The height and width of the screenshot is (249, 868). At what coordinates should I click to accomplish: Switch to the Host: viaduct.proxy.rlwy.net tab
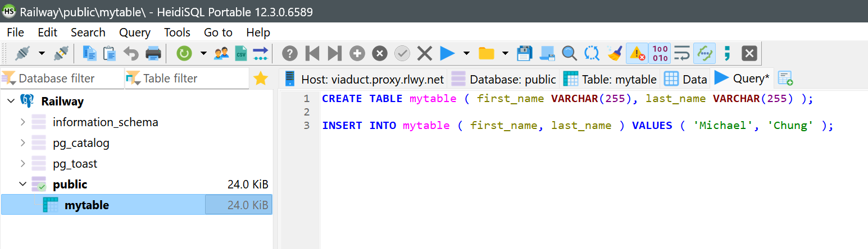[363, 79]
